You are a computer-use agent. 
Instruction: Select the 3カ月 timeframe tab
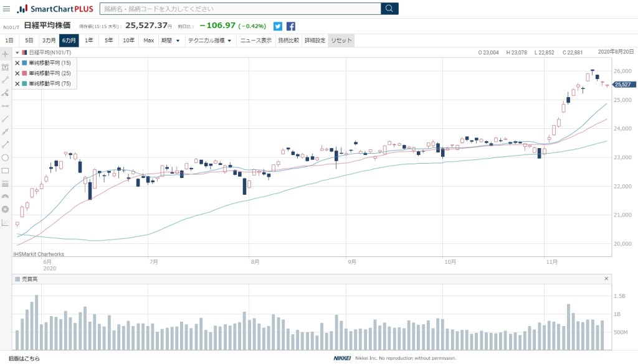pyautogui.click(x=49, y=40)
